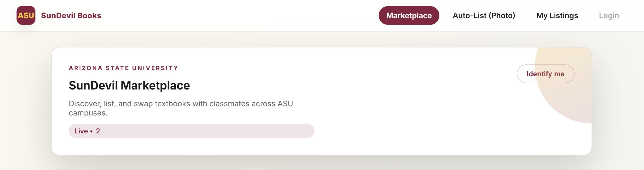Click the live count number 2
644x170 pixels.
tap(98, 131)
